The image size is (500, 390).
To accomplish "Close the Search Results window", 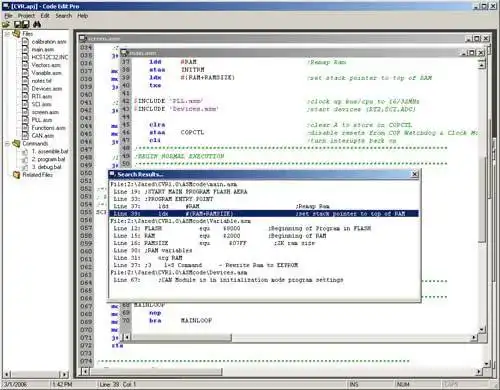I will click(415, 174).
